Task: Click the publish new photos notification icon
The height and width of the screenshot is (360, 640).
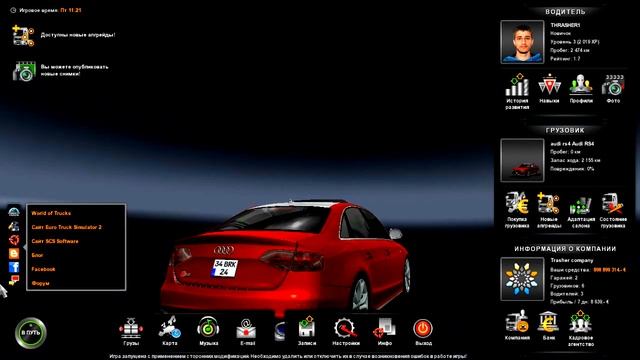Action: pos(24,71)
